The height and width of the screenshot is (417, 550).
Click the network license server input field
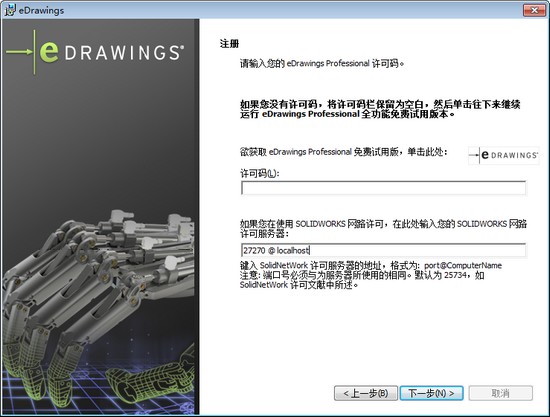point(383,250)
